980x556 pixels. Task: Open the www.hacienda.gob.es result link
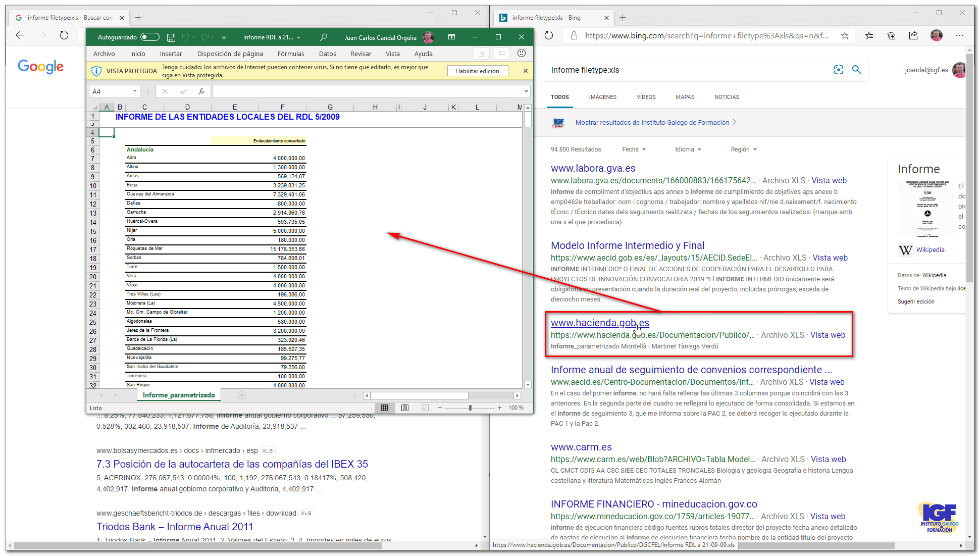[x=600, y=323]
